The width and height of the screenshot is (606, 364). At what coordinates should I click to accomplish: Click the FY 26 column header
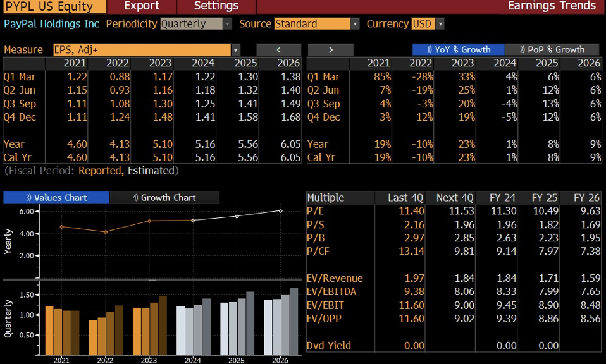click(x=586, y=198)
